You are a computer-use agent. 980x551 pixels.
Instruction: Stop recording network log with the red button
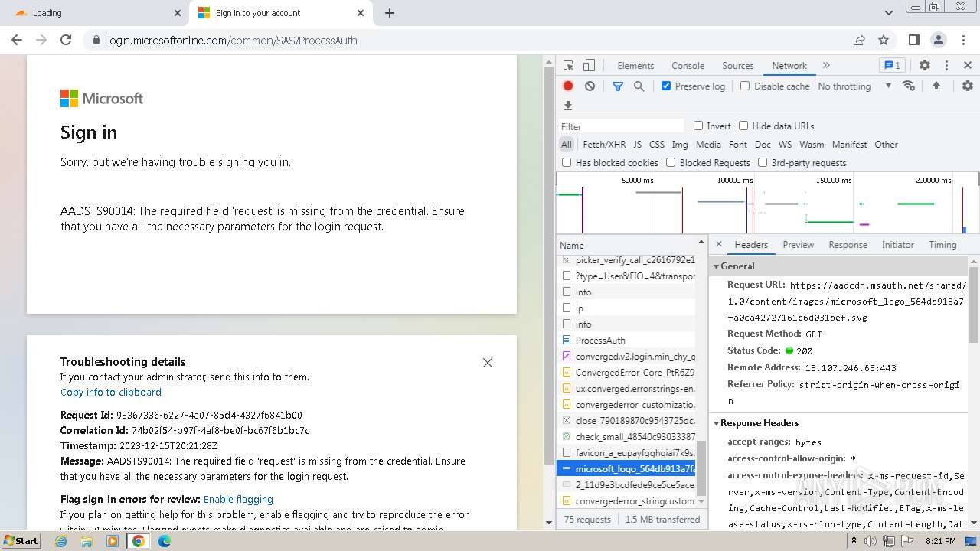pos(568,86)
